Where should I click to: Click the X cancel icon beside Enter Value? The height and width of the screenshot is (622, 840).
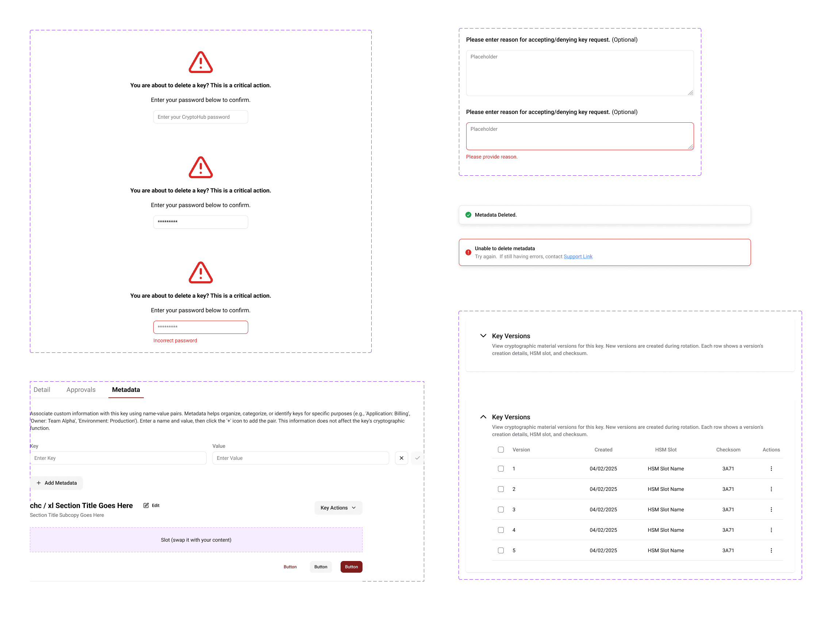click(x=401, y=458)
